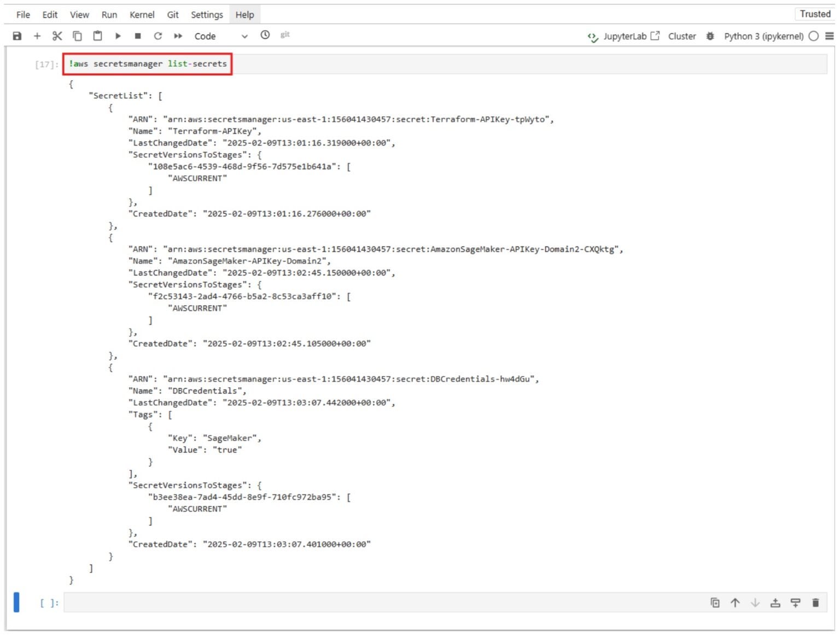
Task: Move the cell up with the arrow icon
Action: (x=734, y=603)
